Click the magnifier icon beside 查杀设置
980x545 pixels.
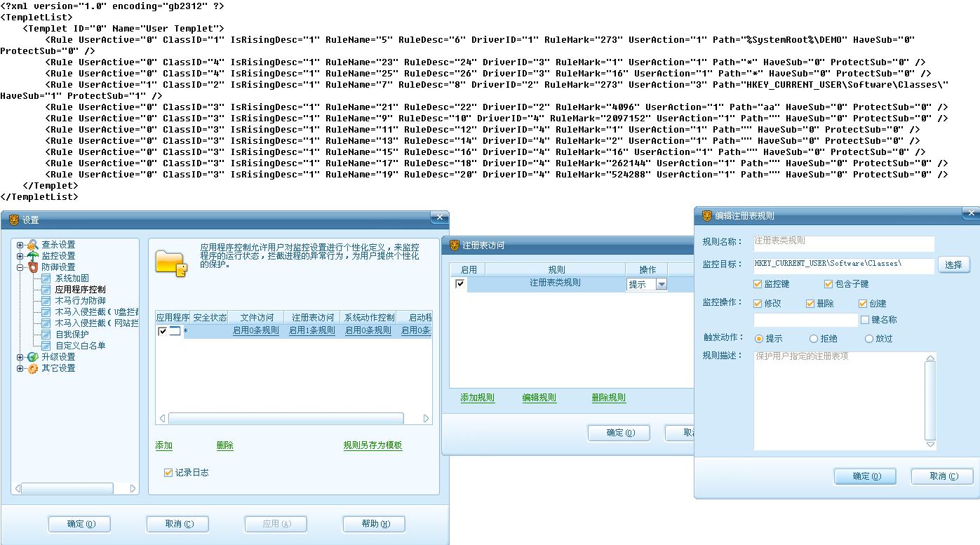tap(33, 245)
